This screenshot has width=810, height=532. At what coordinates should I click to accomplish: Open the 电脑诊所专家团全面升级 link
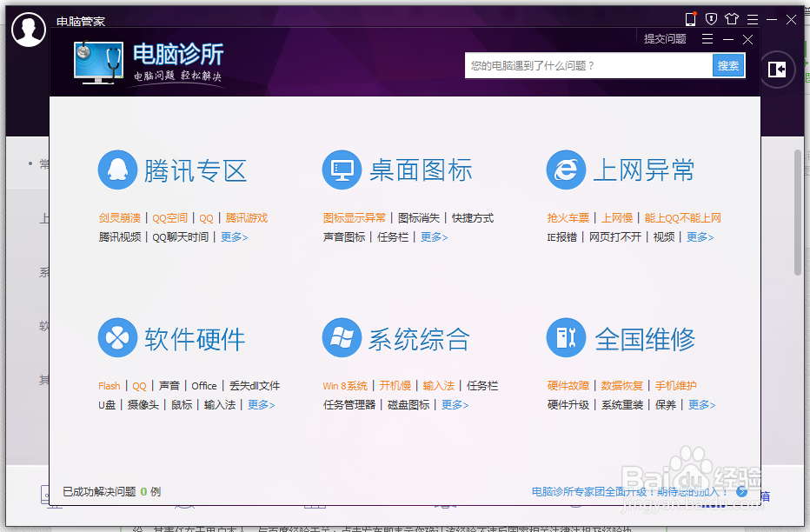(629, 492)
